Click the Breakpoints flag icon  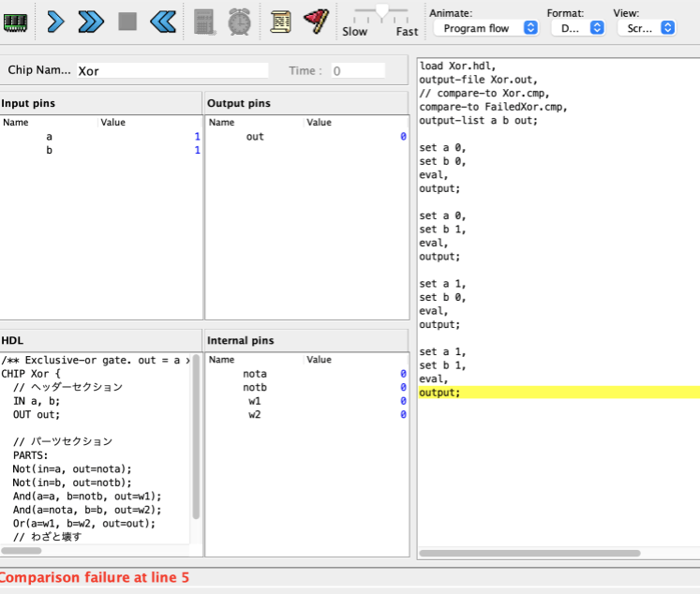316,21
